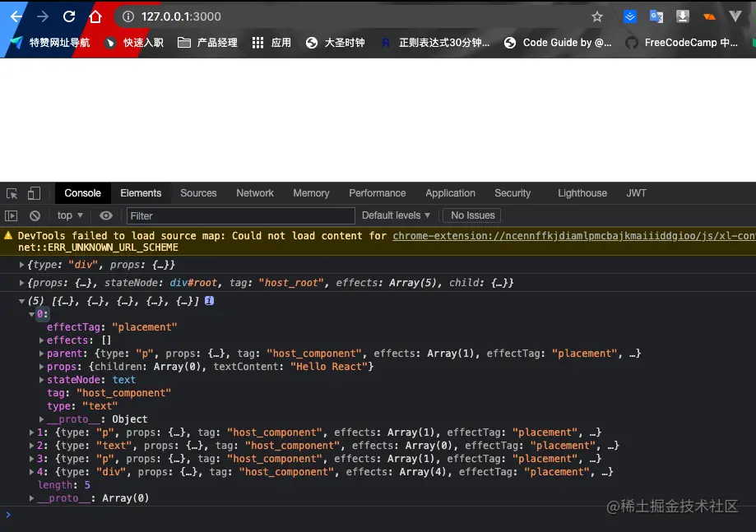The height and width of the screenshot is (532, 756).
Task: Open the 正则表达式30分钟 bookmark
Action: pyautogui.click(x=435, y=43)
